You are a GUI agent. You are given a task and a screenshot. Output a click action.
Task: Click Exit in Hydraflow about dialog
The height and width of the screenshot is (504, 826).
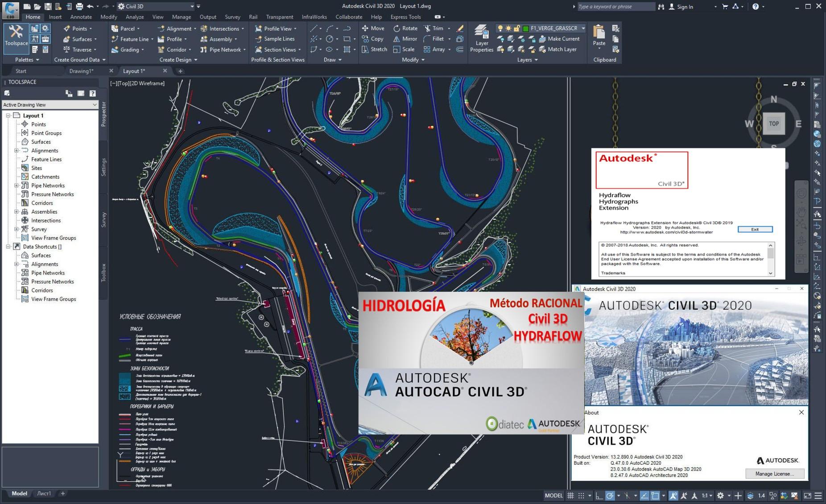point(755,229)
